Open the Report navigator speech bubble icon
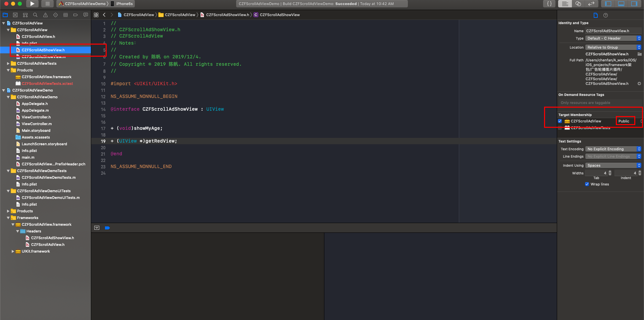Image resolution: width=644 pixels, height=320 pixels. click(86, 15)
